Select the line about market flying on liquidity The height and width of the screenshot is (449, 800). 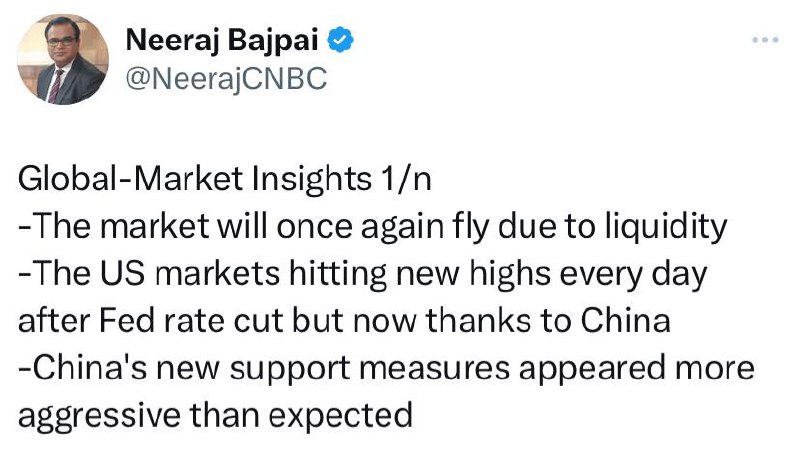tap(372, 227)
